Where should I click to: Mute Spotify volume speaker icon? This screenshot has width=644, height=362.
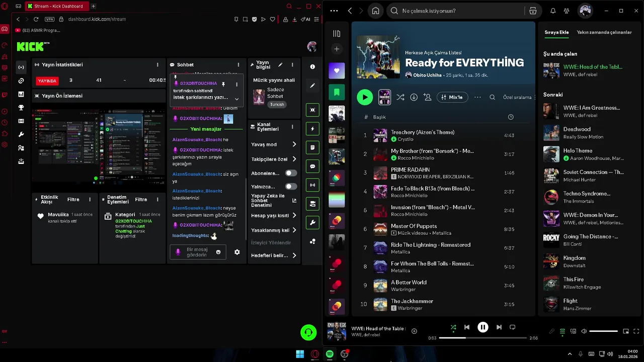click(584, 331)
